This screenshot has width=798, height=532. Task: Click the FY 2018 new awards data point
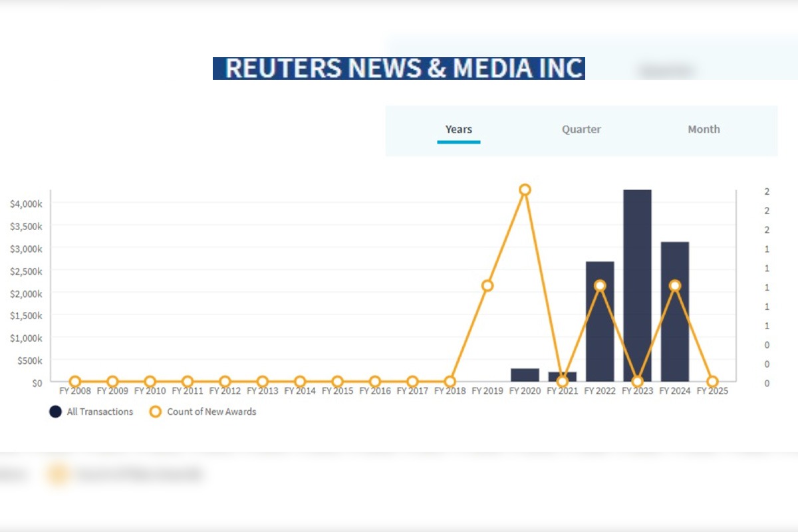(x=450, y=382)
